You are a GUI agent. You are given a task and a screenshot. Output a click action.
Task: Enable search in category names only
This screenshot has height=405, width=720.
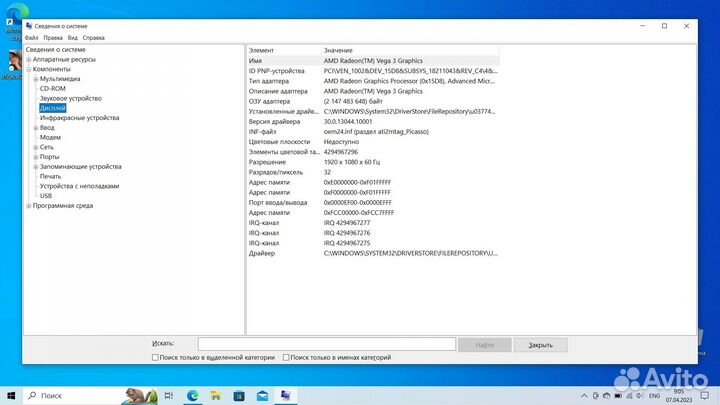coord(287,357)
